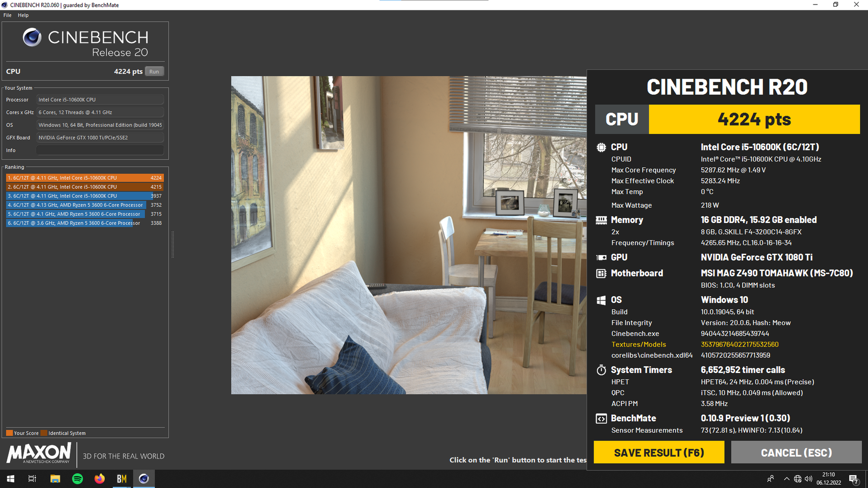
Task: Click the Processor field showing i5-10600K
Action: 100,100
